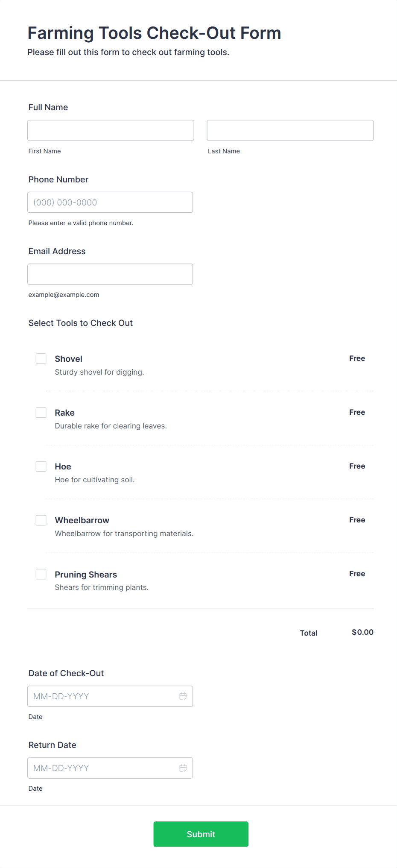This screenshot has width=397, height=868.
Task: Click the Phone Number field
Action: [x=110, y=202]
